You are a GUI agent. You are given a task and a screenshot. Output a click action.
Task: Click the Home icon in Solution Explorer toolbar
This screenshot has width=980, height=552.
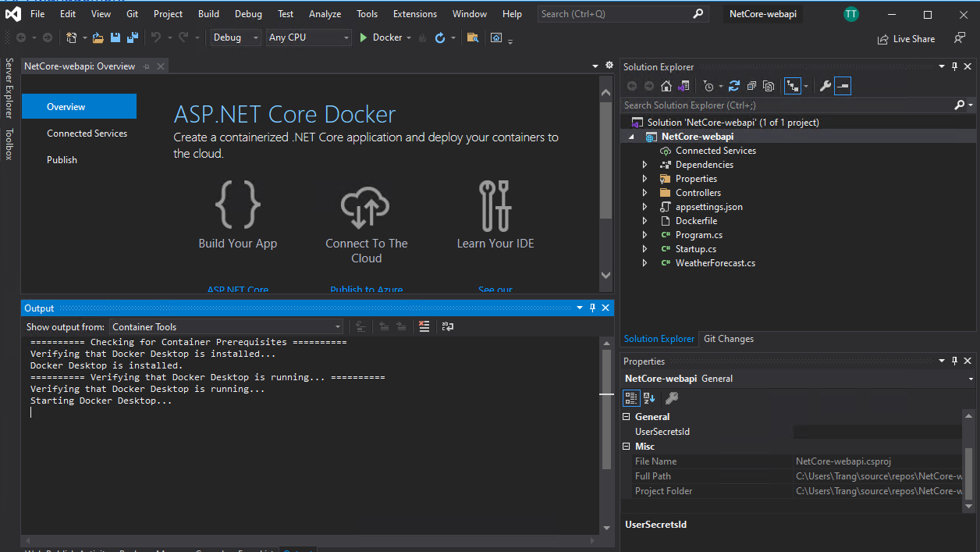coord(666,87)
